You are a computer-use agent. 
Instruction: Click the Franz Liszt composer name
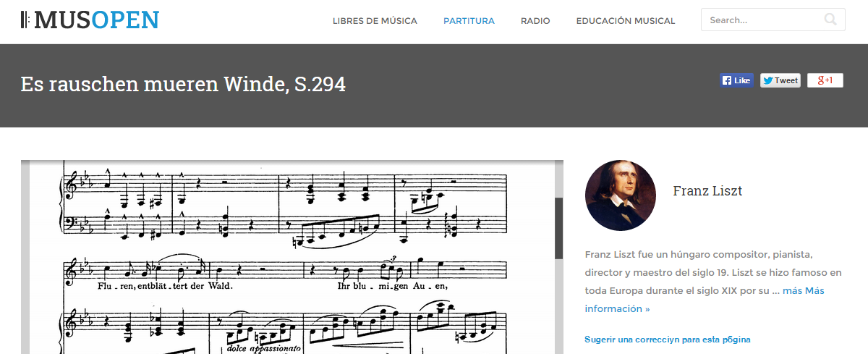coord(707,191)
